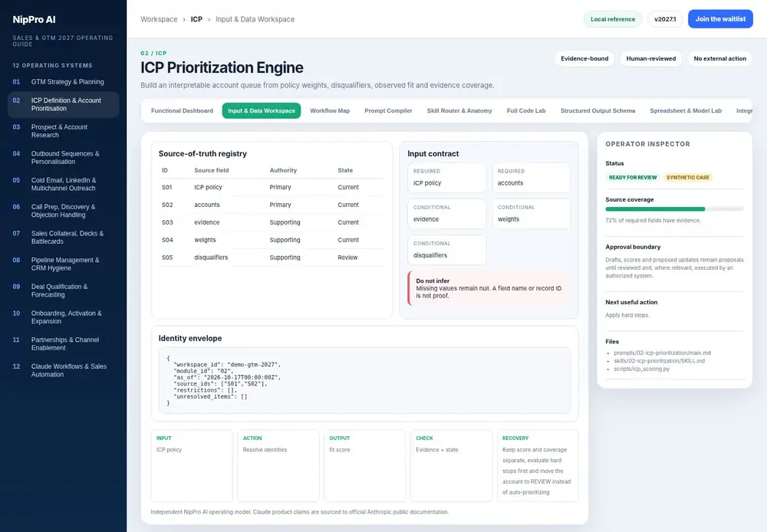Click the required ICP policy contract card

446,178
